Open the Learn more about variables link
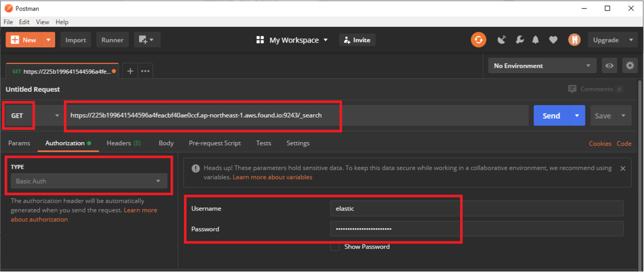Viewport: 644px width, 272px height. click(273, 177)
